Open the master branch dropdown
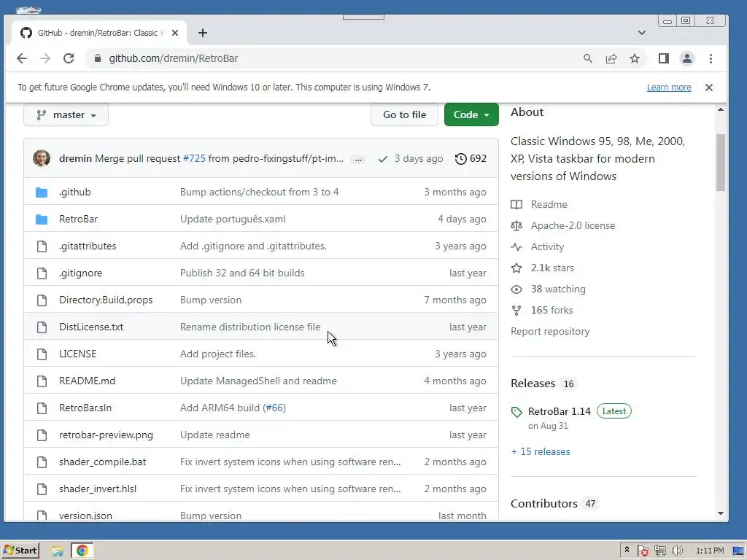747x560 pixels. pos(66,114)
